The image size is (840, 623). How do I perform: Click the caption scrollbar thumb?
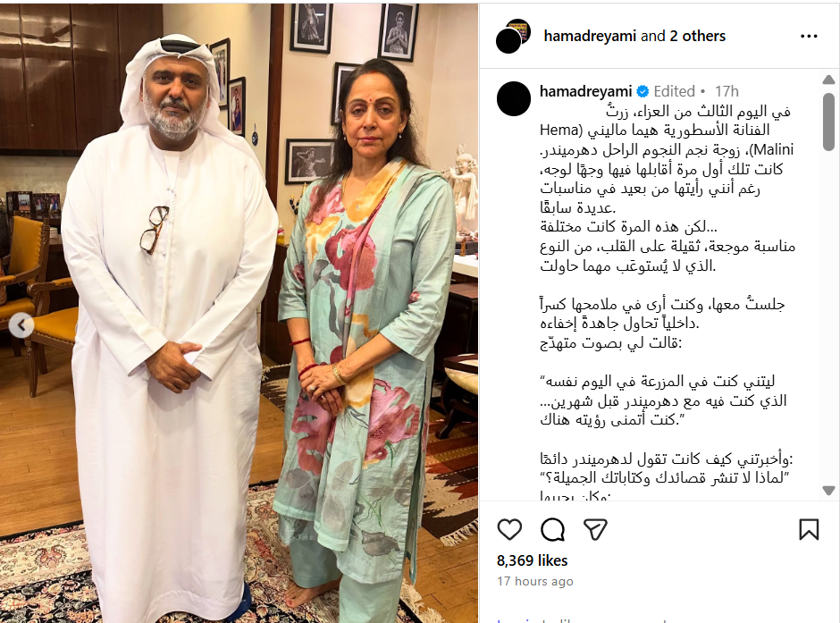828,121
